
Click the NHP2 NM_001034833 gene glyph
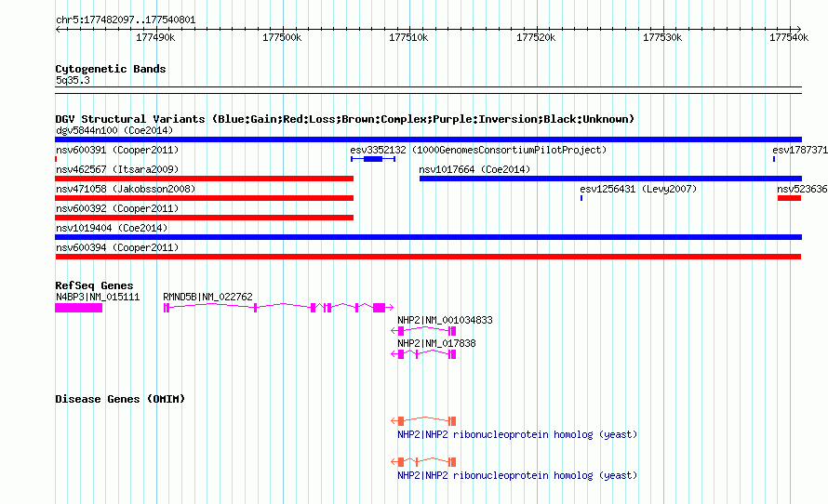pyautogui.click(x=423, y=331)
